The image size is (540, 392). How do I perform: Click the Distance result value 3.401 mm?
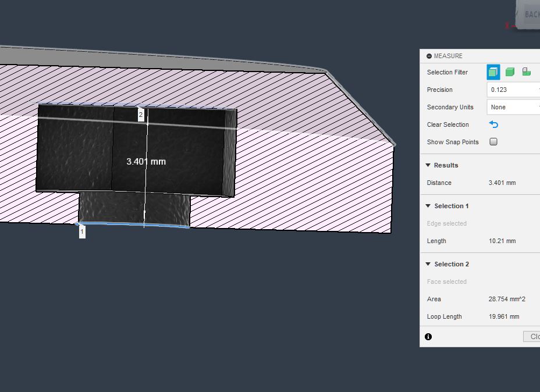click(x=502, y=183)
